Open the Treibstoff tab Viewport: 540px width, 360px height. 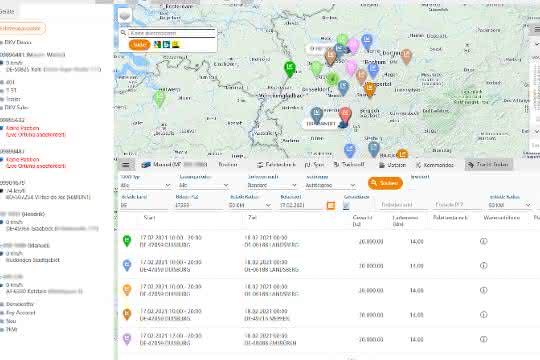click(x=349, y=165)
